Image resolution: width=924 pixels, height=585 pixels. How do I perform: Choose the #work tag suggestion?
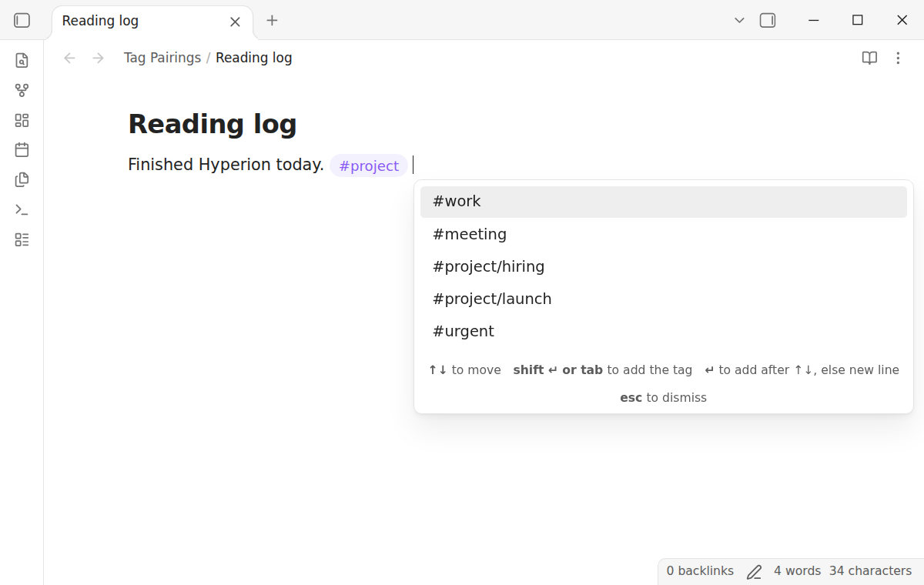(x=664, y=202)
